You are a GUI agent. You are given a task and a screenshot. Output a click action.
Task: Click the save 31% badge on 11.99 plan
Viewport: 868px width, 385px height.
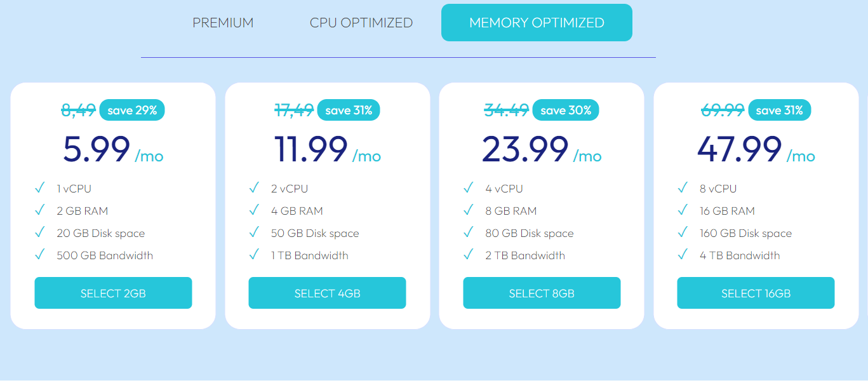[x=348, y=110]
